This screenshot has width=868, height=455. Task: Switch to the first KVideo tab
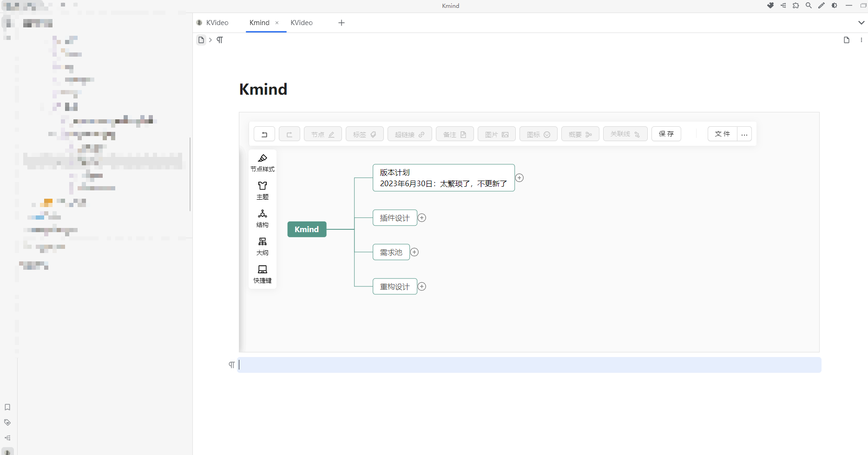point(213,23)
